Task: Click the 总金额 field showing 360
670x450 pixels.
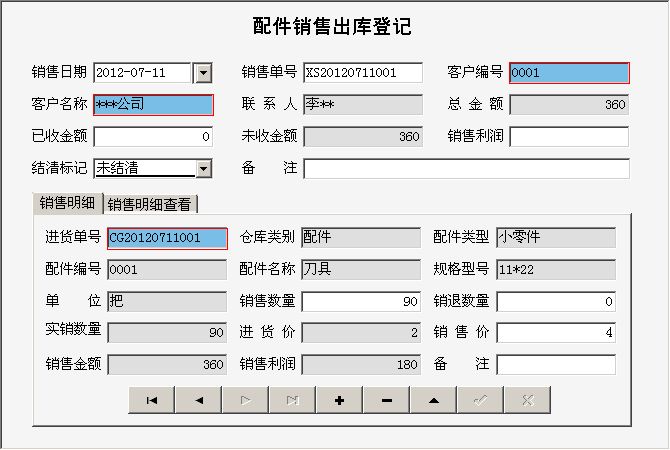Action: [569, 105]
